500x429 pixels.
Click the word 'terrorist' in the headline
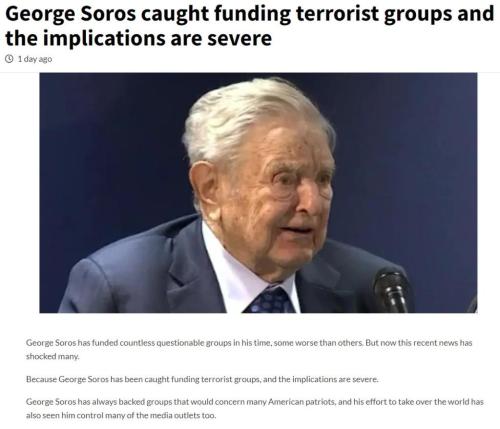(x=337, y=14)
